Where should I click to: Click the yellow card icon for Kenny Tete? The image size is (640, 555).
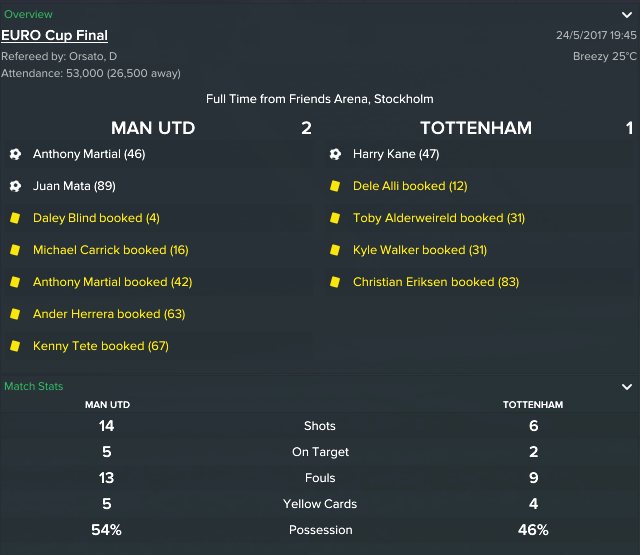click(15, 346)
